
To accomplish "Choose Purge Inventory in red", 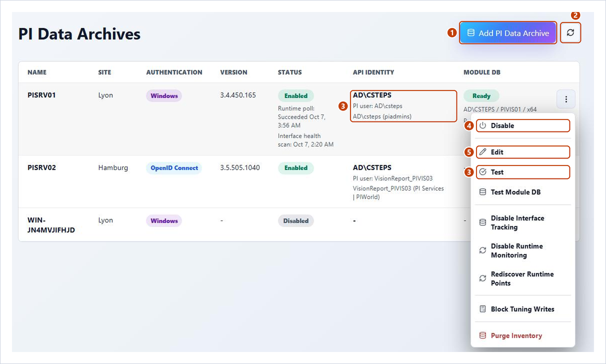I will click(x=523, y=335).
